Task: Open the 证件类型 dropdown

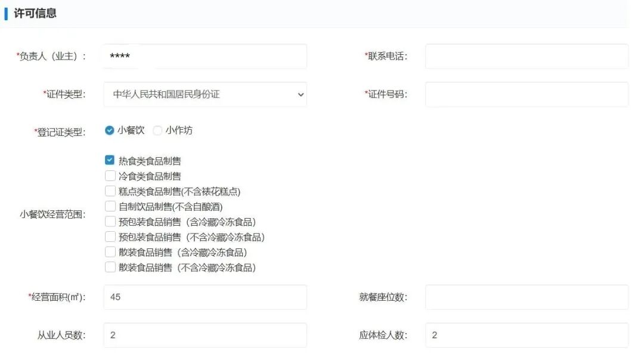Action: tap(205, 95)
